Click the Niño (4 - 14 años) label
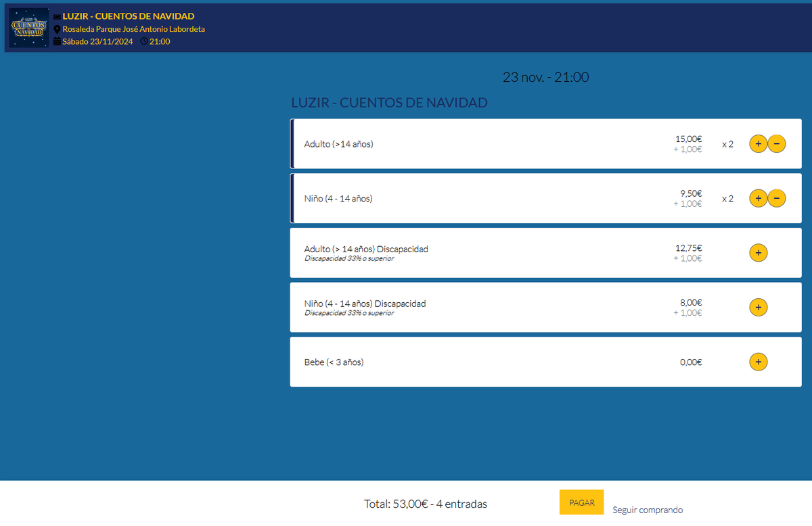The height and width of the screenshot is (526, 812). click(x=338, y=199)
